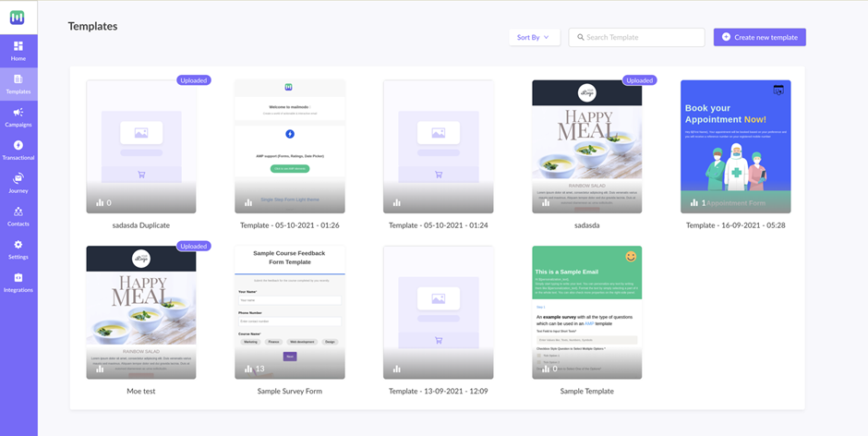Click the stats icon on Template 05-10-2021 01:24 card
868x436 pixels.
point(397,203)
